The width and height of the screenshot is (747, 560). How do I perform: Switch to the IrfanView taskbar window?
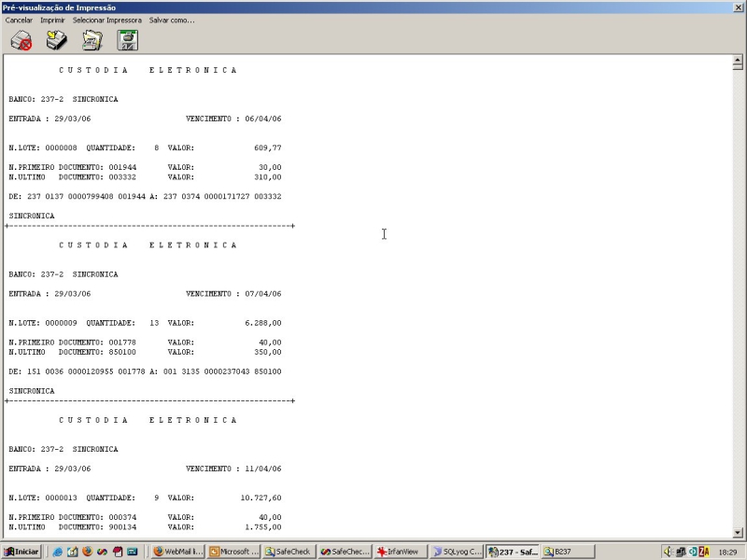[401, 552]
